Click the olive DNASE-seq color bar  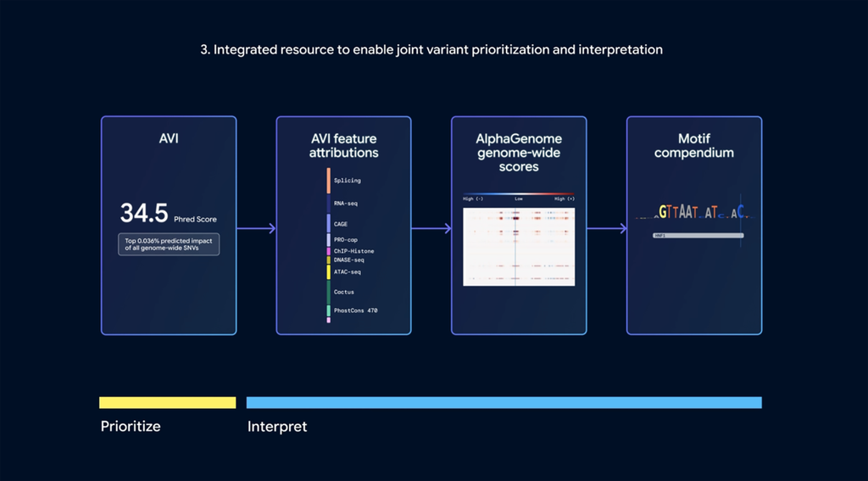click(329, 260)
